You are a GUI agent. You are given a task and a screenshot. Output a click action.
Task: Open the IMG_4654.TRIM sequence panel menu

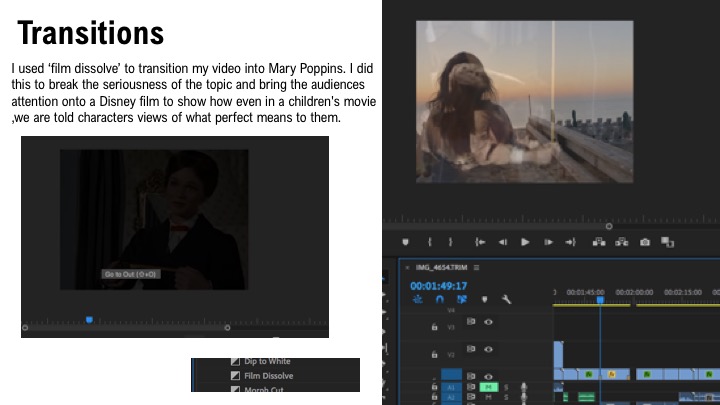point(477,268)
